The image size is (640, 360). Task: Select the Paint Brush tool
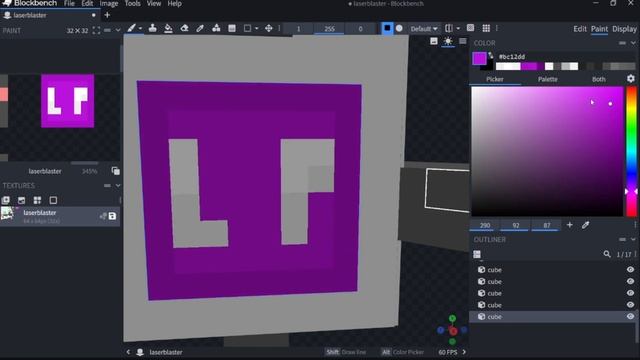(131, 28)
